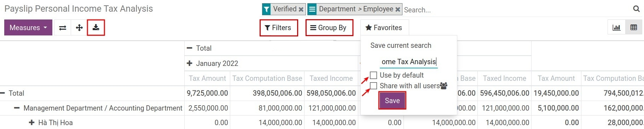The width and height of the screenshot is (644, 129).
Task: Remove the Verified filter tag
Action: 301,10
